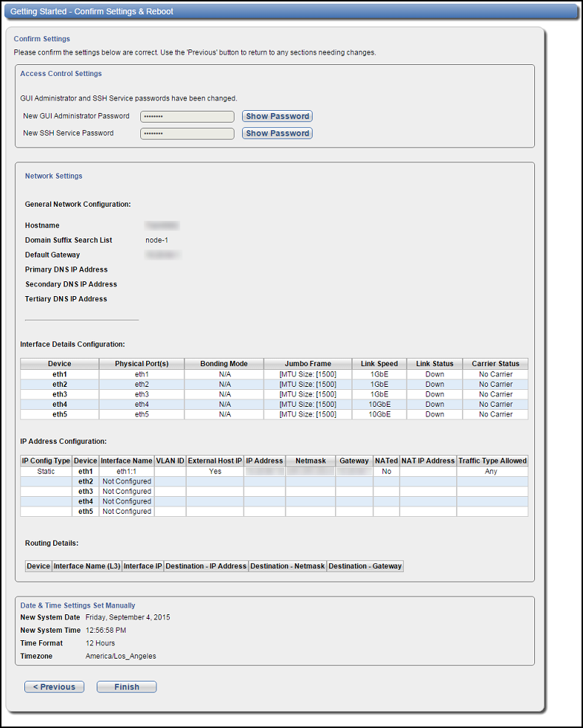Screen dimensions: 583x728
Task: Click the New GUI Administrator Password field
Action: (x=187, y=117)
